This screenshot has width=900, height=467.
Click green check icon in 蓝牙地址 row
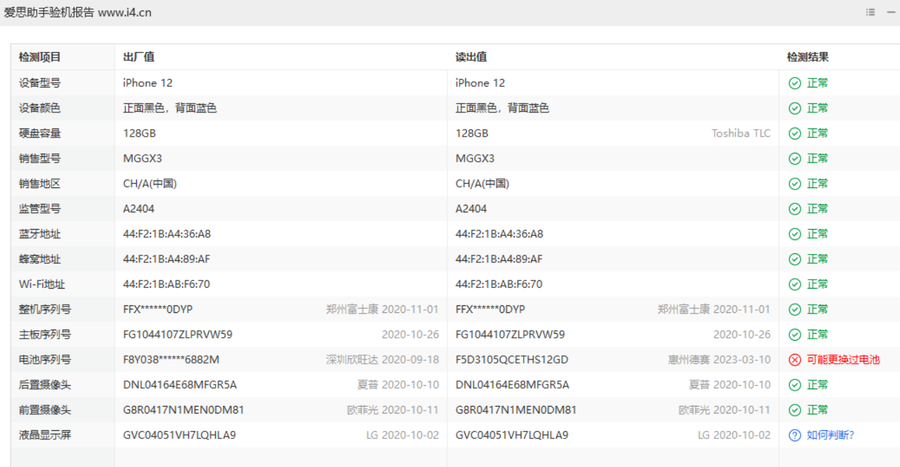tap(794, 234)
